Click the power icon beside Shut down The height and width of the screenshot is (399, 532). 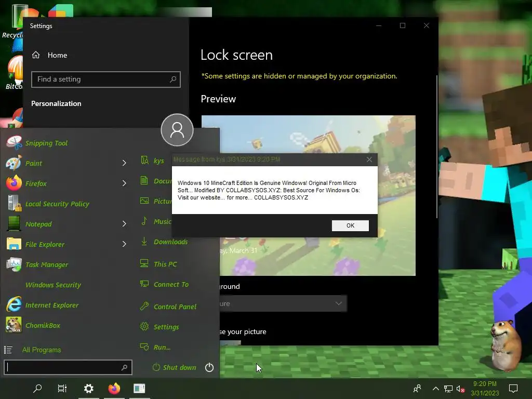[209, 367]
